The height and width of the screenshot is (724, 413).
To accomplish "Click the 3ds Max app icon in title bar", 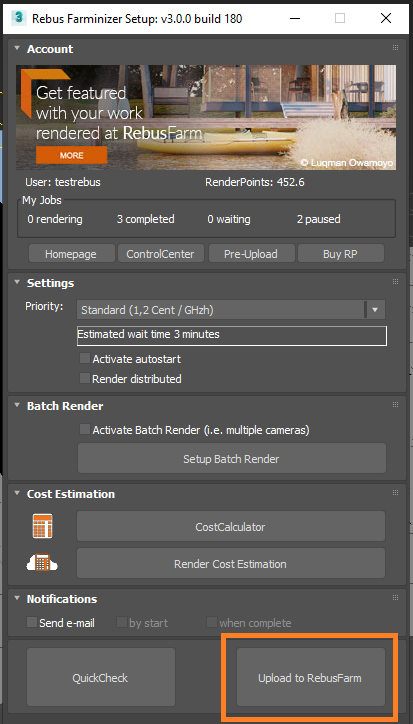I will [19, 18].
